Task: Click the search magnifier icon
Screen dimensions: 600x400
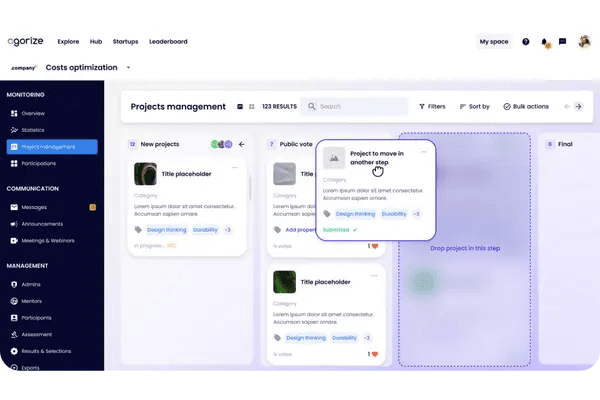Action: coord(311,106)
